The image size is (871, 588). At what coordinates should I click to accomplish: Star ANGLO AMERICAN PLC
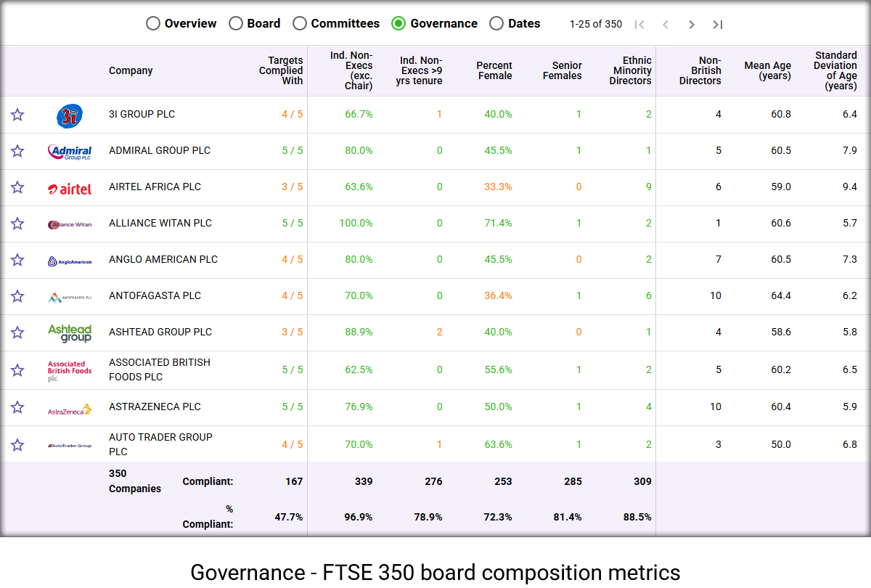(x=17, y=260)
